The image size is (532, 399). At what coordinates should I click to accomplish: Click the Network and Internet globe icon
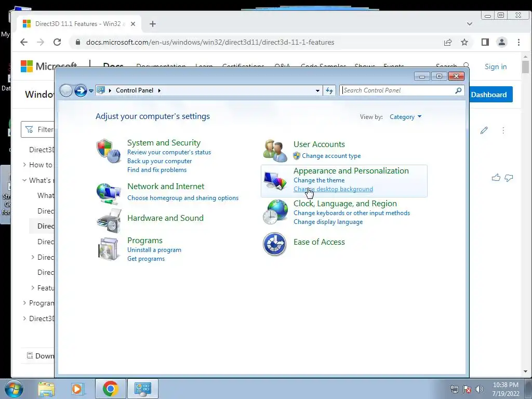pyautogui.click(x=109, y=194)
